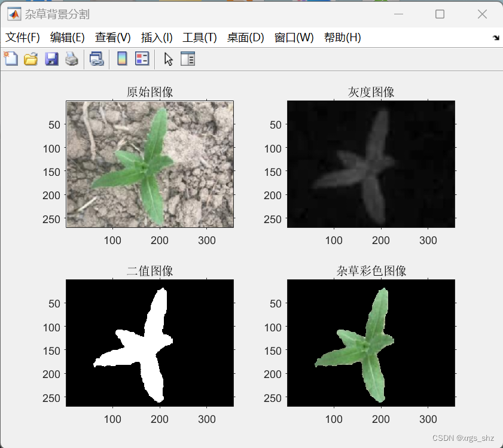Click the New Figure toolbar icon
The image size is (503, 448).
[11, 59]
